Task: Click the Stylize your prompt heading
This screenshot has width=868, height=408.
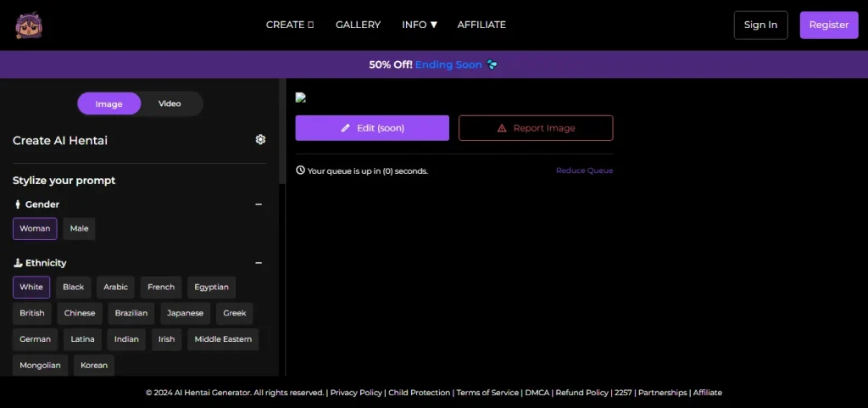Action: pos(64,181)
